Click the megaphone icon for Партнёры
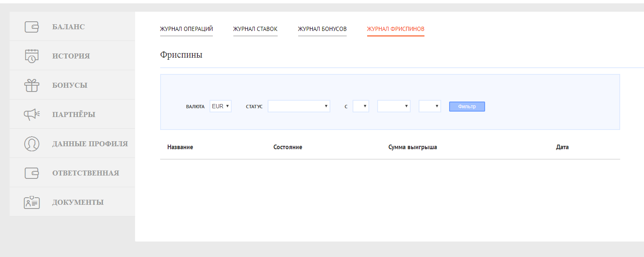The image size is (644, 257). 32,115
